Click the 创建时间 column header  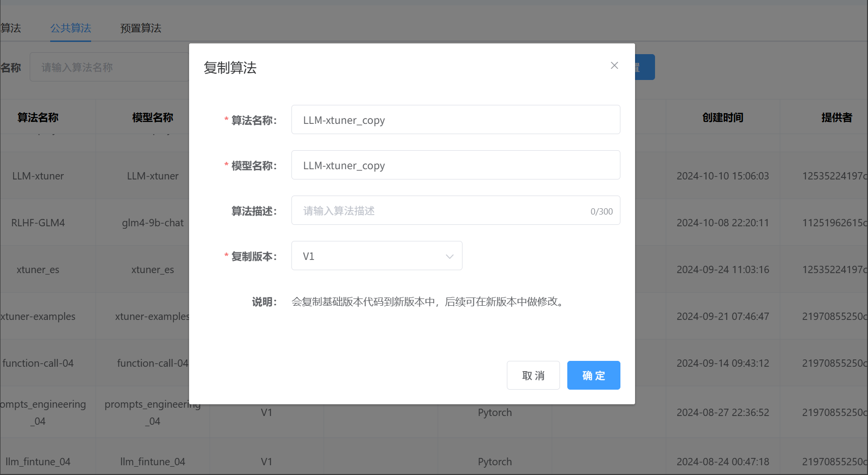[722, 118]
